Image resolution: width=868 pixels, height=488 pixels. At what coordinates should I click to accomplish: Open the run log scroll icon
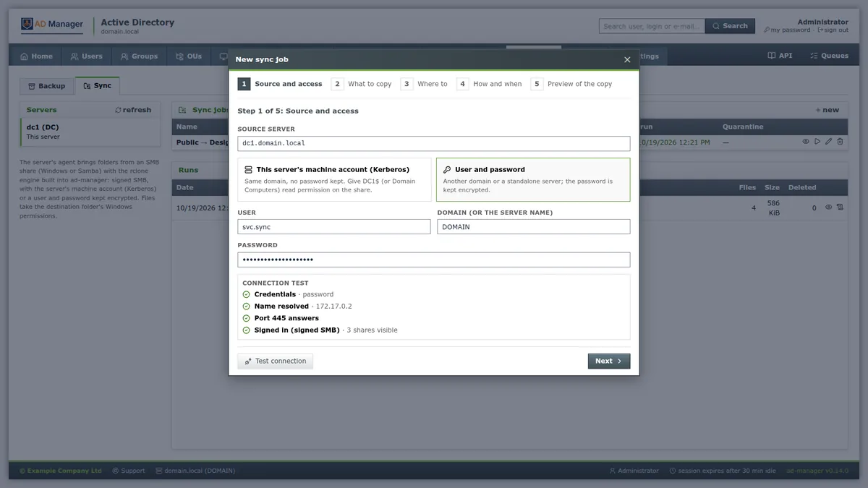(841, 207)
